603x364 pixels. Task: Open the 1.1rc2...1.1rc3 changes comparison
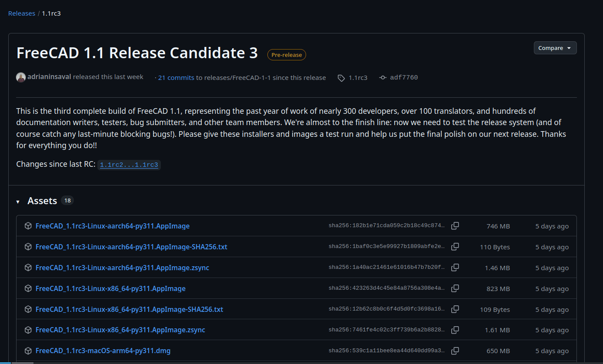(x=129, y=165)
